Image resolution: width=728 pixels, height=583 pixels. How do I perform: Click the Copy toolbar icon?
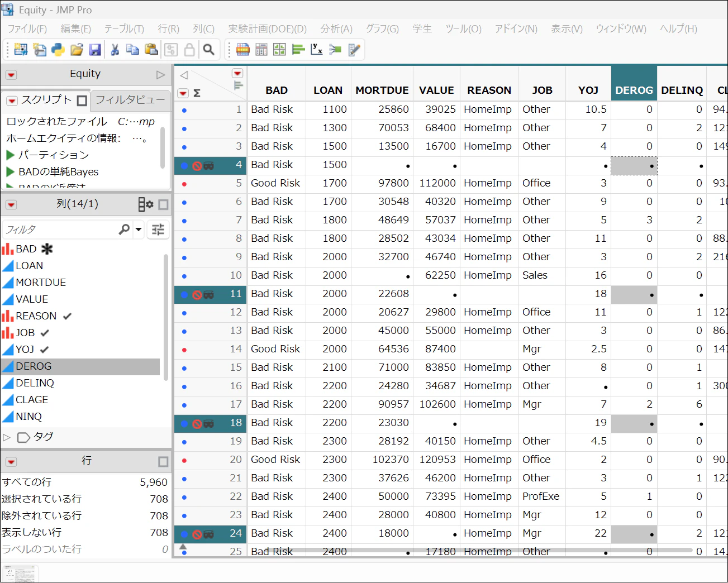133,50
